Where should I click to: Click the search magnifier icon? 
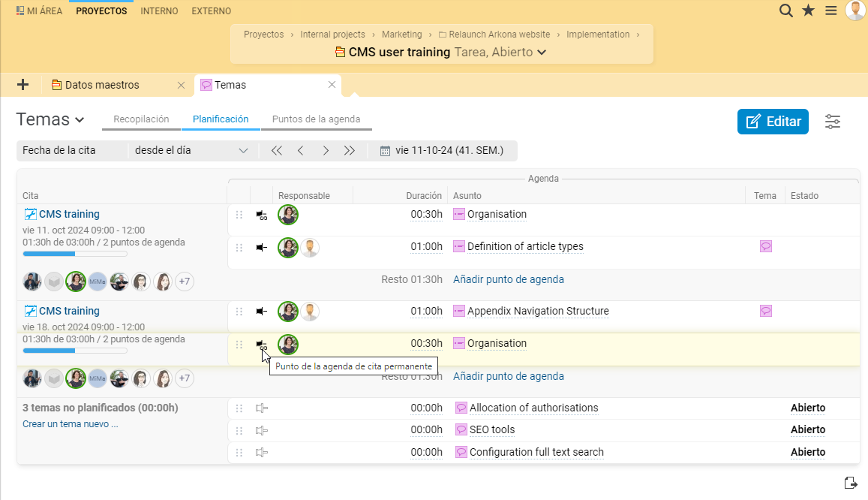(785, 11)
